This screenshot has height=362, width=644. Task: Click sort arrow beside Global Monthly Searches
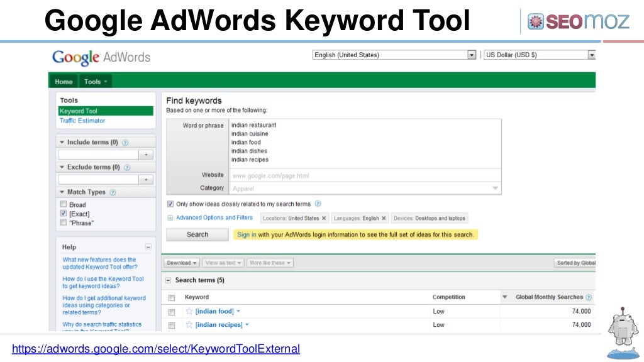point(505,297)
